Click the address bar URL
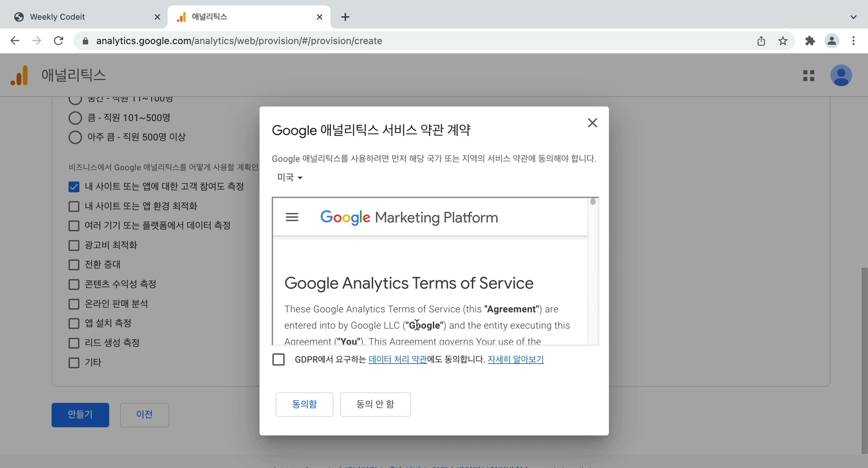Screen dimensions: 868x468 (239, 41)
